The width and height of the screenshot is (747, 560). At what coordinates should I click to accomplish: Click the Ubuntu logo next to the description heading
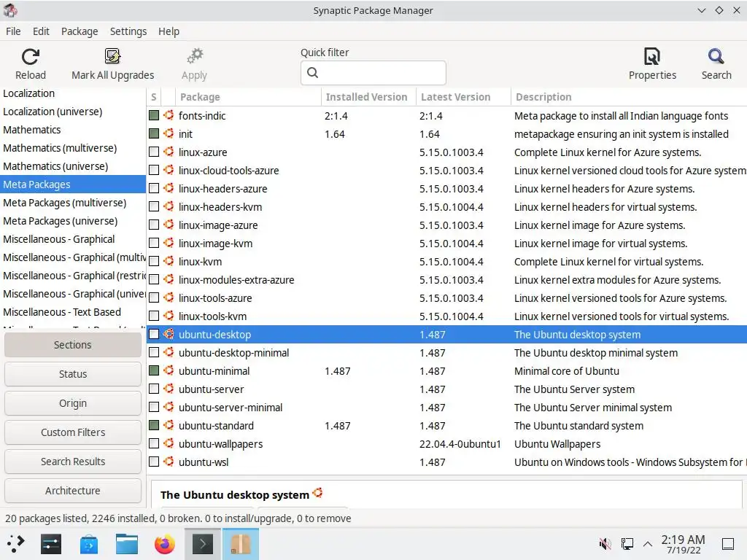tap(318, 494)
